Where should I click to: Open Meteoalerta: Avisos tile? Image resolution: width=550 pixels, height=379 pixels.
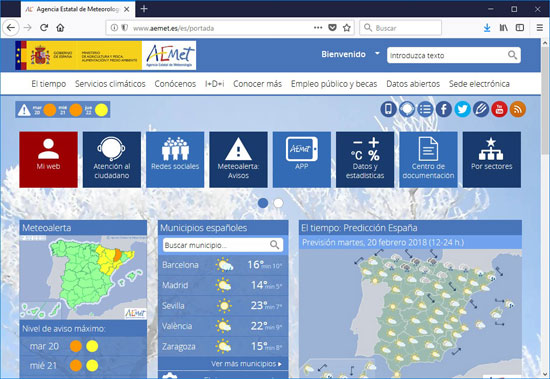coord(238,160)
